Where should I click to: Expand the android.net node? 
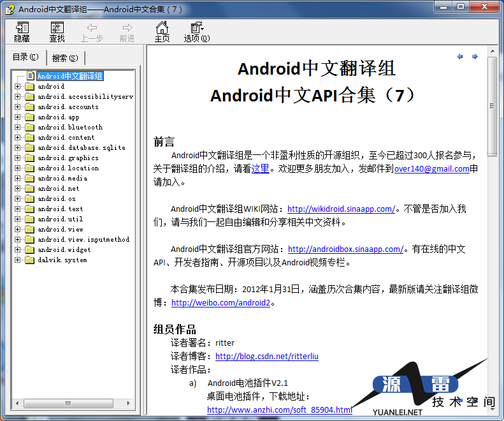(17, 189)
